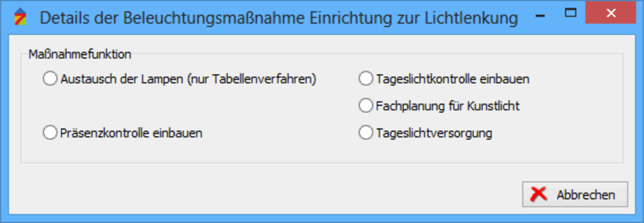Viewport: 644px width, 223px height.
Task: Click the 'Tageslichtkontrolle einbauen' label text
Action: click(453, 79)
